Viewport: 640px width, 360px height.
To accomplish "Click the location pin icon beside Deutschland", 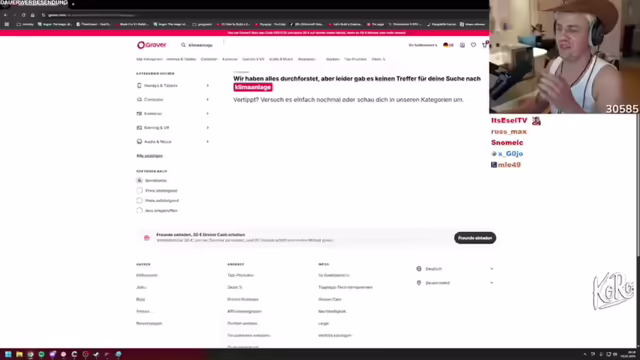I will click(419, 283).
